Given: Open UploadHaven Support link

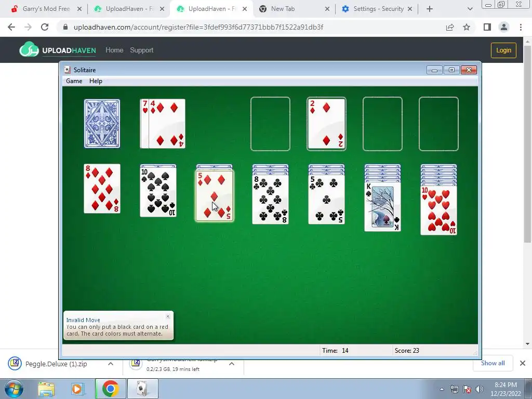Looking at the screenshot, I should point(142,50).
